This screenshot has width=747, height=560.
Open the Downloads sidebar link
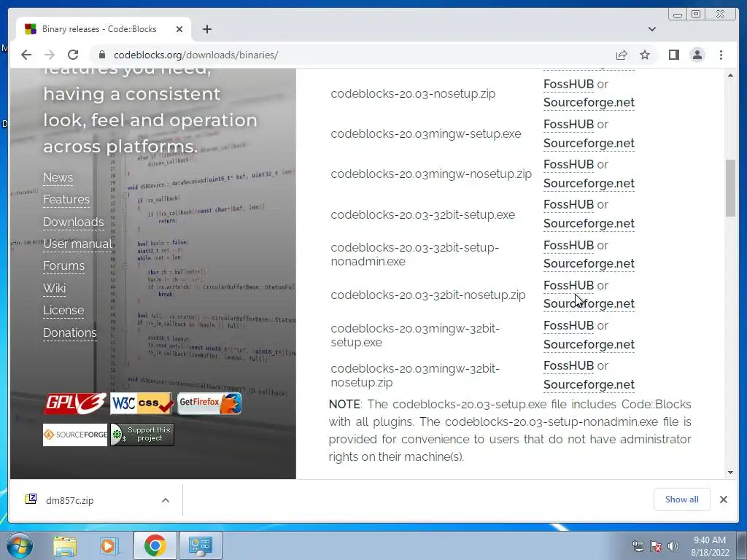pyautogui.click(x=74, y=222)
